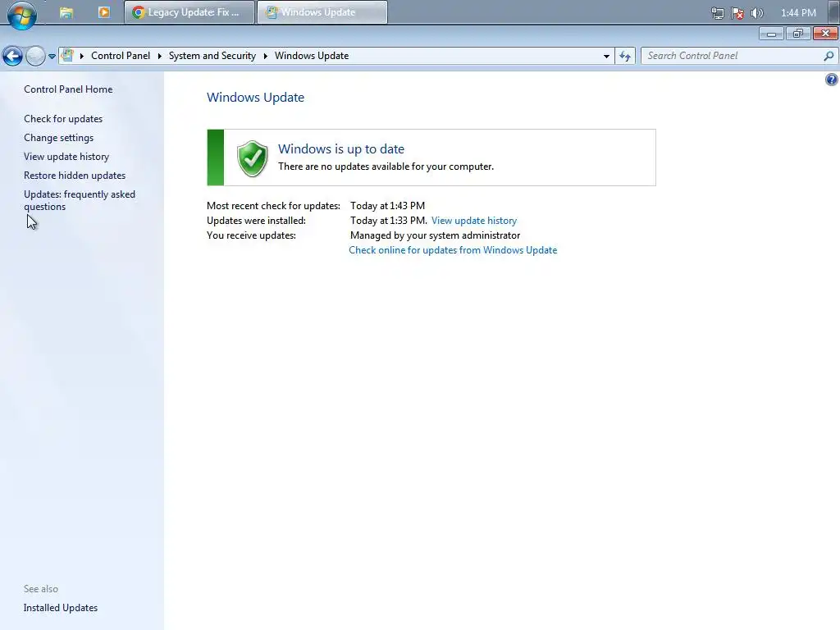840x630 pixels.
Task: Minimize the Windows Update window
Action: point(771,34)
